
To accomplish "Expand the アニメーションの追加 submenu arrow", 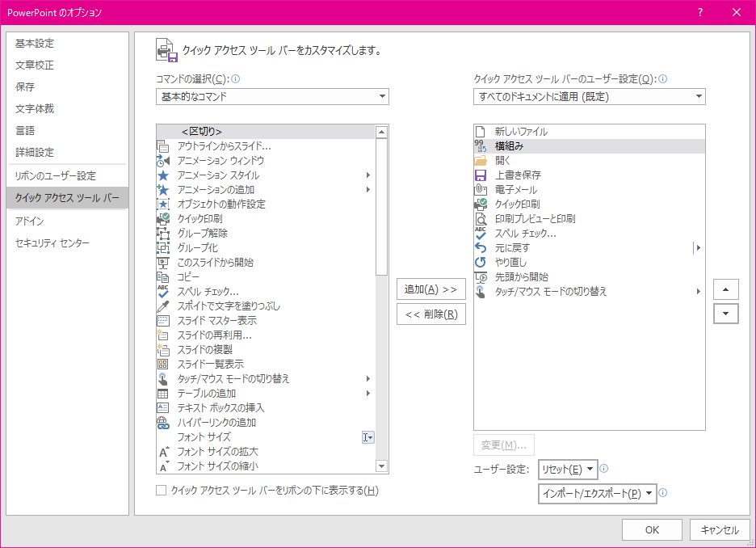I will pos(367,190).
